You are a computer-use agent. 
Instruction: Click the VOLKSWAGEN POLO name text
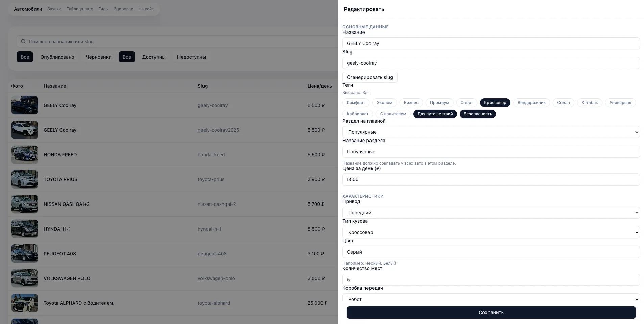point(67,278)
